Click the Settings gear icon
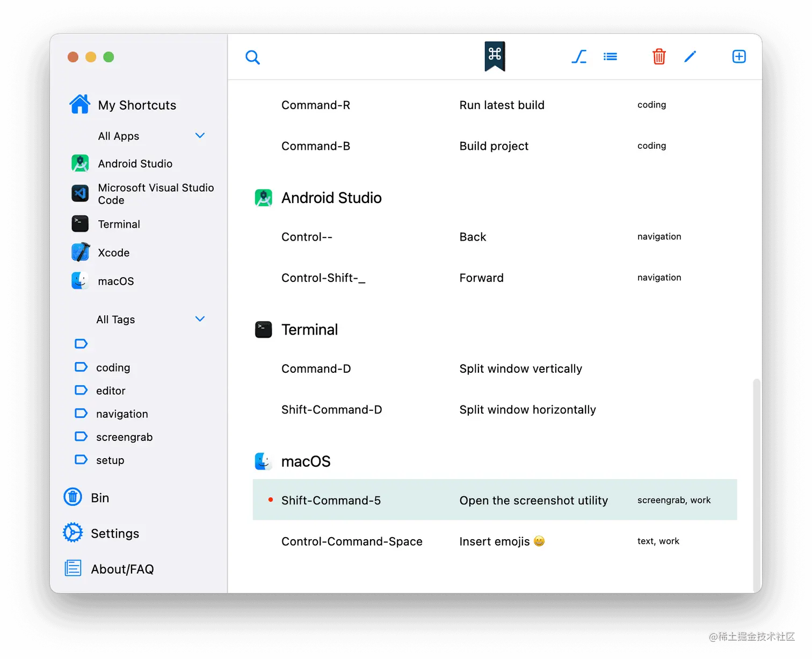Image resolution: width=812 pixels, height=659 pixels. point(73,532)
